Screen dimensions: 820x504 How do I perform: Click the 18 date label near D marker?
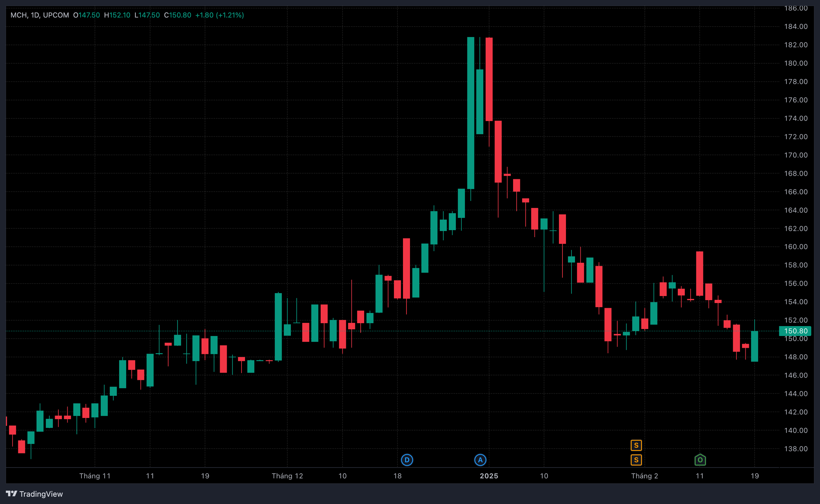point(397,476)
